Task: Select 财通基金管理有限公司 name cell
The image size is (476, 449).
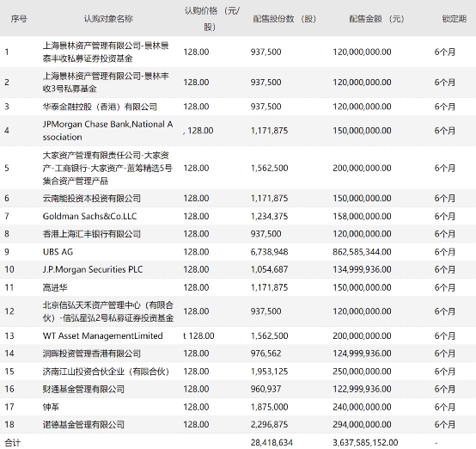Action: click(x=83, y=389)
